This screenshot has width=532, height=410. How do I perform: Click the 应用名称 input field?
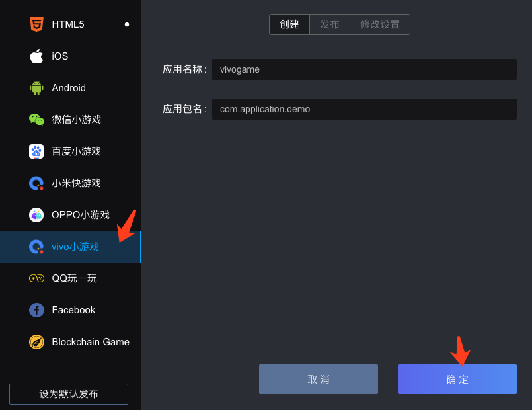click(364, 69)
